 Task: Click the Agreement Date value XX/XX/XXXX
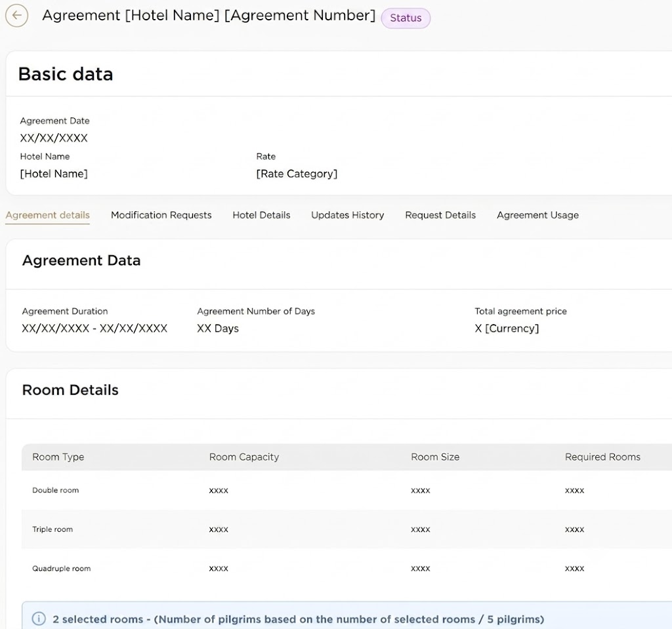[54, 138]
